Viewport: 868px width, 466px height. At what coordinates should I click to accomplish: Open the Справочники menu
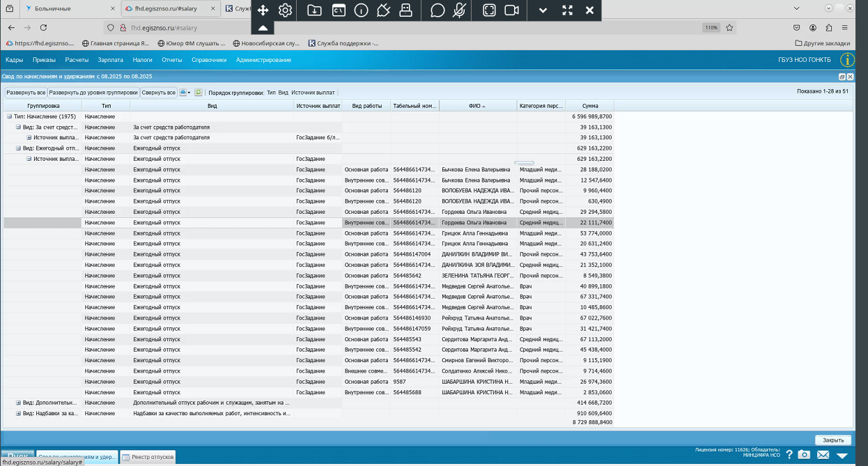pos(209,60)
